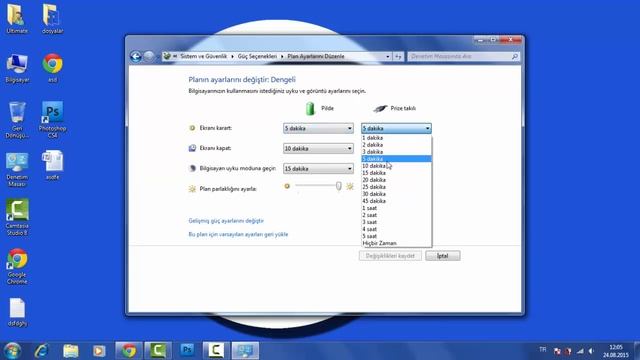Switch to Photoshop in the taskbar
The image size is (640, 360).
(187, 351)
